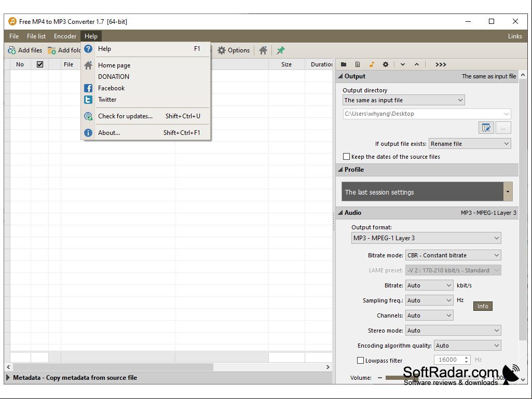This screenshot has height=399, width=532.
Task: Click the Links button in menu bar
Action: (515, 36)
